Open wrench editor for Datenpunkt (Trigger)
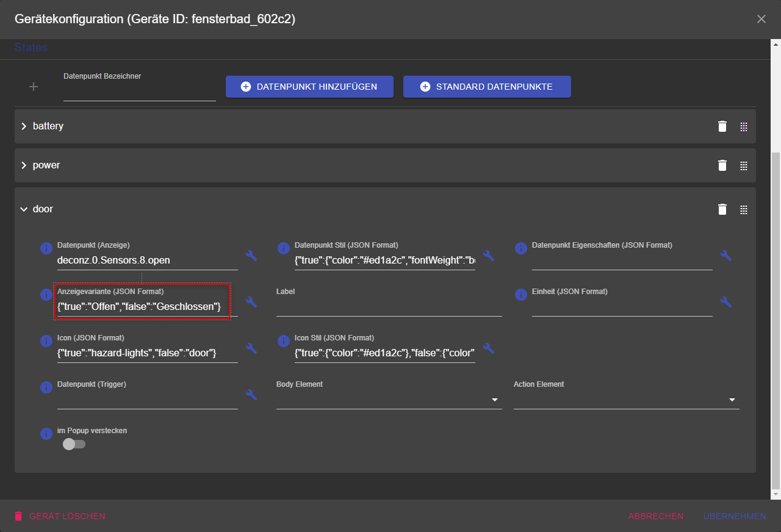781x532 pixels. point(251,394)
